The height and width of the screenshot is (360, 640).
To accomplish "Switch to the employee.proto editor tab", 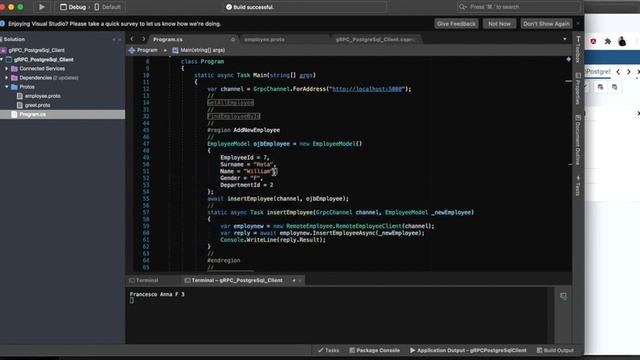I will [264, 40].
